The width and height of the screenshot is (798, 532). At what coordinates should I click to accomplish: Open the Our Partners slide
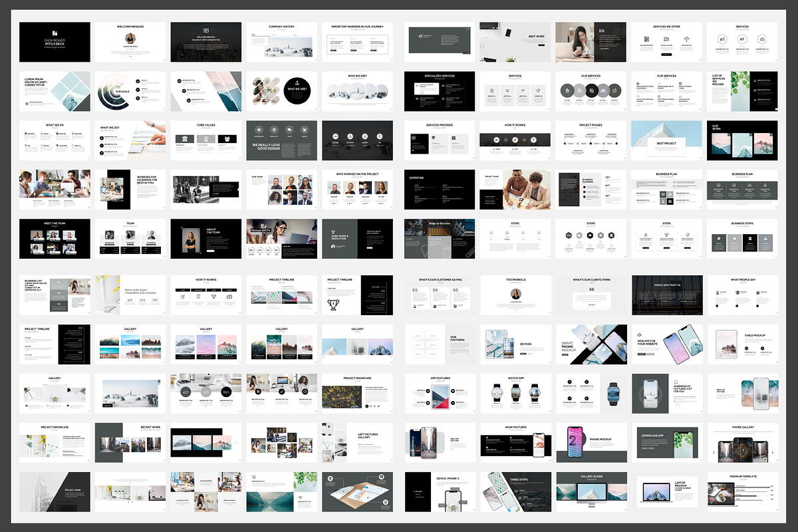440,344
